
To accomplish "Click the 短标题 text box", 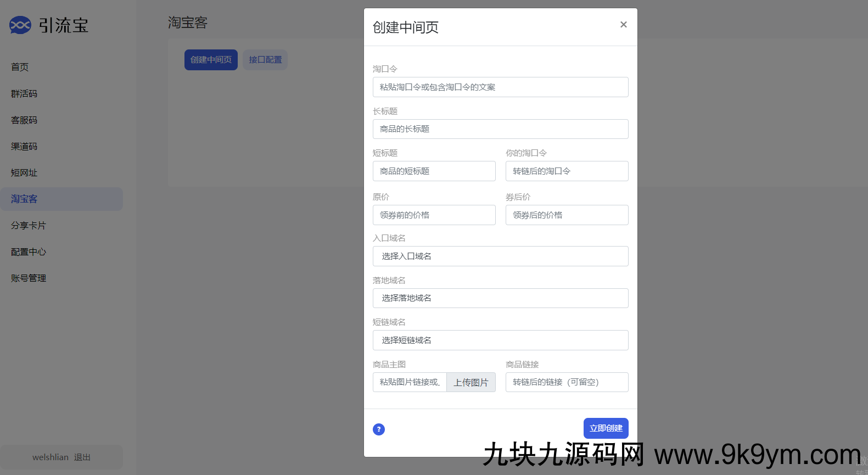I will point(434,171).
